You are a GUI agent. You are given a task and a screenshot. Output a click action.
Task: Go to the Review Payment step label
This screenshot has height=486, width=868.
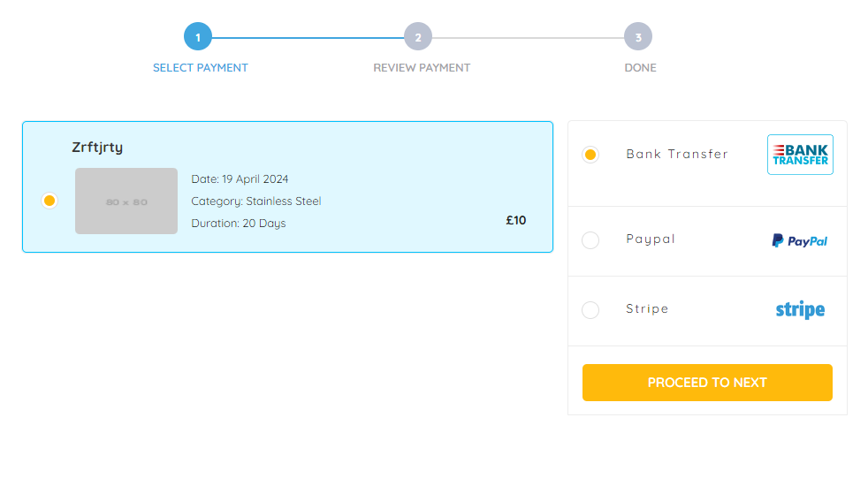click(422, 67)
